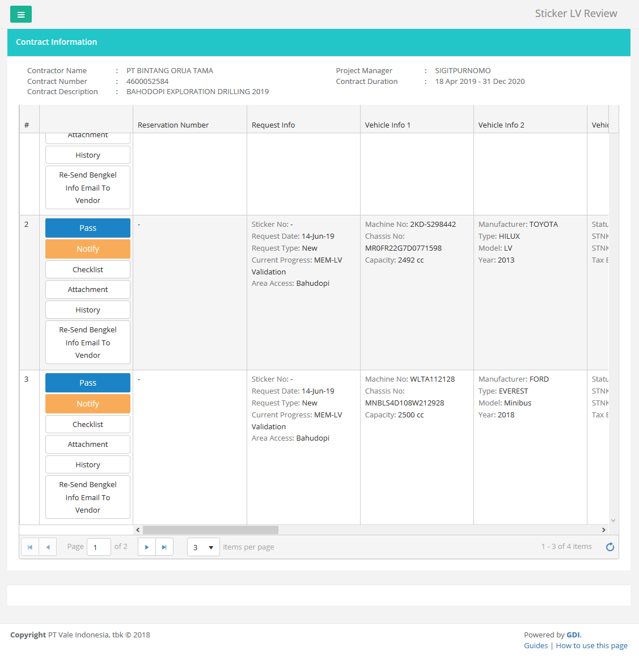Open How to use this page link

click(591, 646)
